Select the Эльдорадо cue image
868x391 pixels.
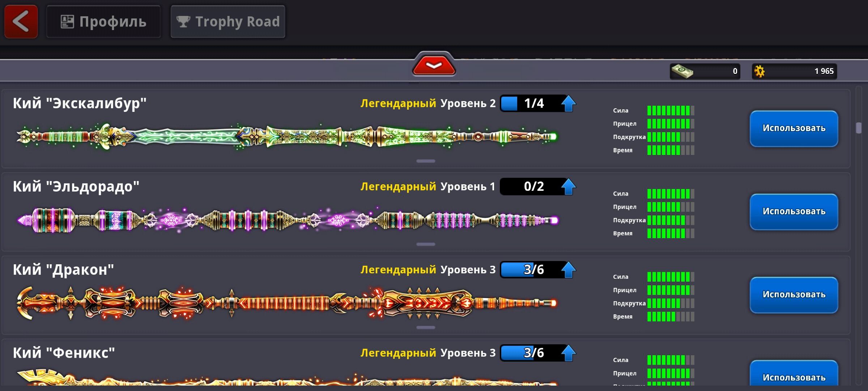pos(288,220)
